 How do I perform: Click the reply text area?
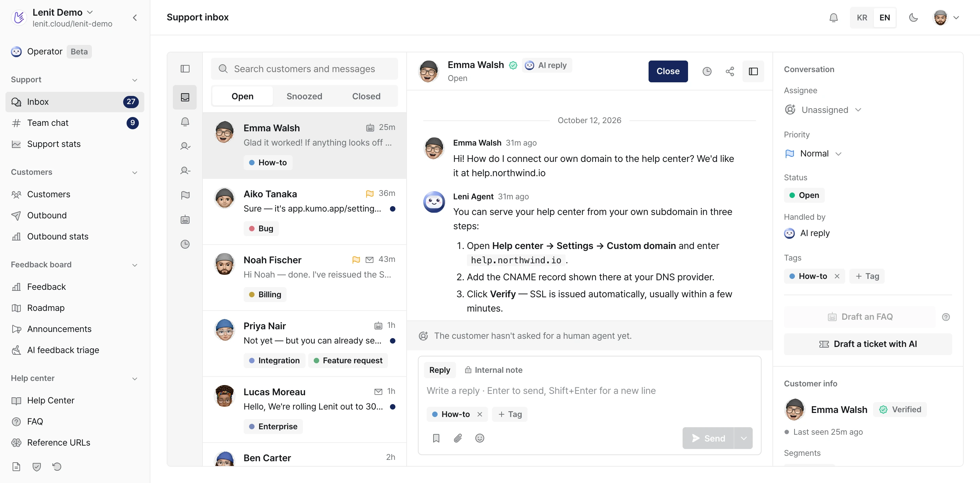point(589,390)
